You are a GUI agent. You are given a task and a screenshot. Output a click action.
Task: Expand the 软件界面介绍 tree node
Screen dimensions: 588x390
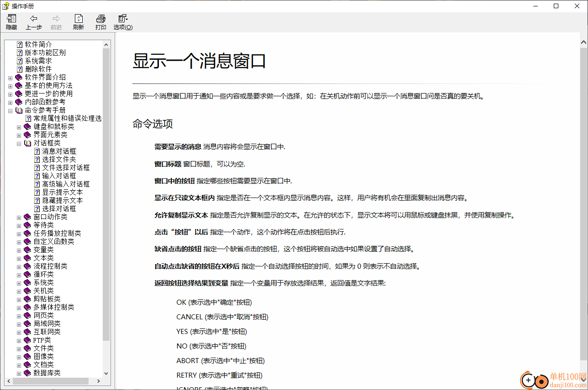(10, 78)
